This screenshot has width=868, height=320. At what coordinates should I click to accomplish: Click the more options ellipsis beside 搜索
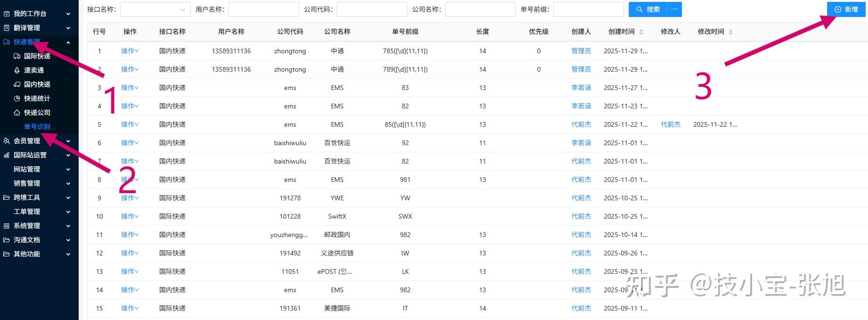pyautogui.click(x=674, y=9)
